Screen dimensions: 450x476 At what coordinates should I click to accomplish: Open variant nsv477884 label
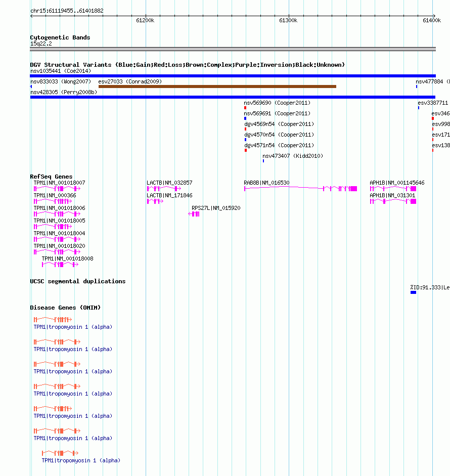point(433,81)
